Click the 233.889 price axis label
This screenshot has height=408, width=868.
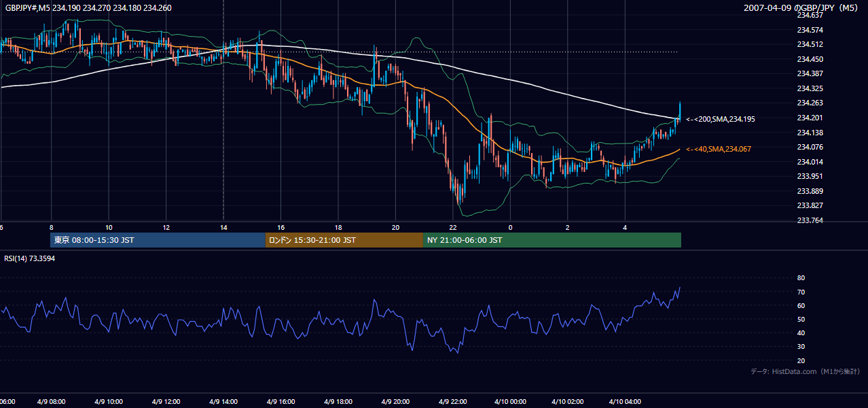coord(810,191)
